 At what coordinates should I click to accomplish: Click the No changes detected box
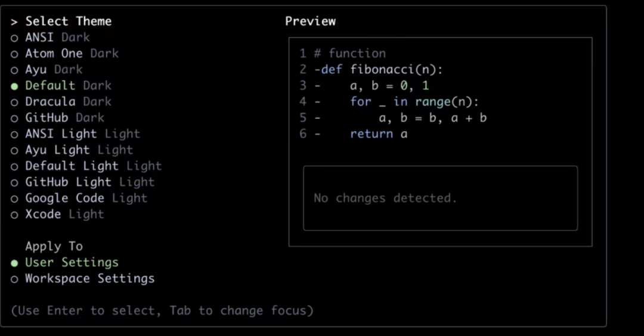coord(440,198)
